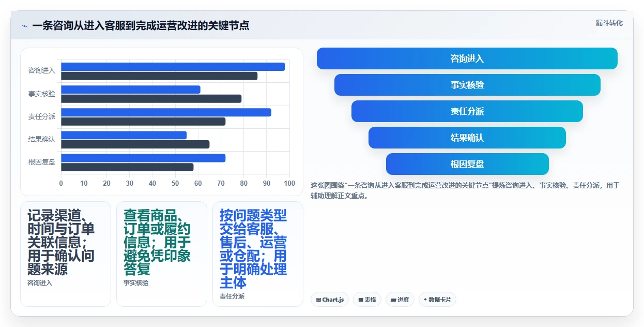Click the 根因复盘 axis label in the chart
Image resolution: width=644 pixels, height=327 pixels.
(x=42, y=162)
